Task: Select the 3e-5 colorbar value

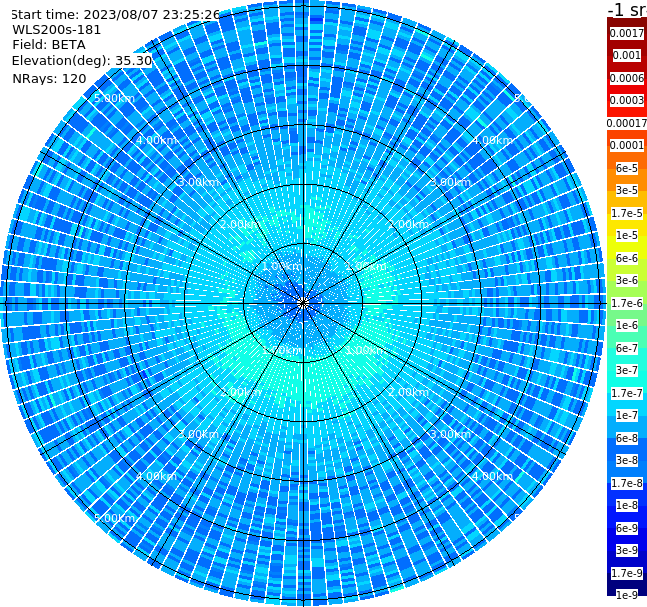Action: coord(627,190)
